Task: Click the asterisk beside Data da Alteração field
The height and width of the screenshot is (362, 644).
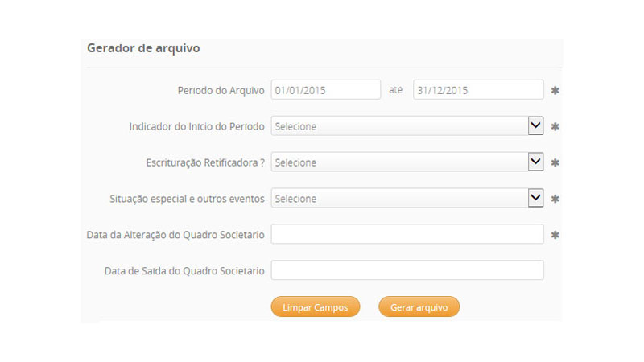Action: tap(555, 235)
